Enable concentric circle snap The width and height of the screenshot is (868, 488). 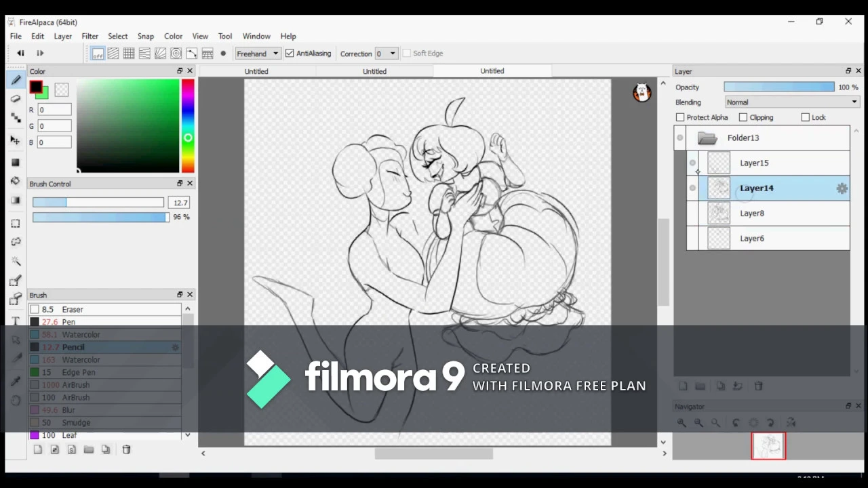coord(176,54)
